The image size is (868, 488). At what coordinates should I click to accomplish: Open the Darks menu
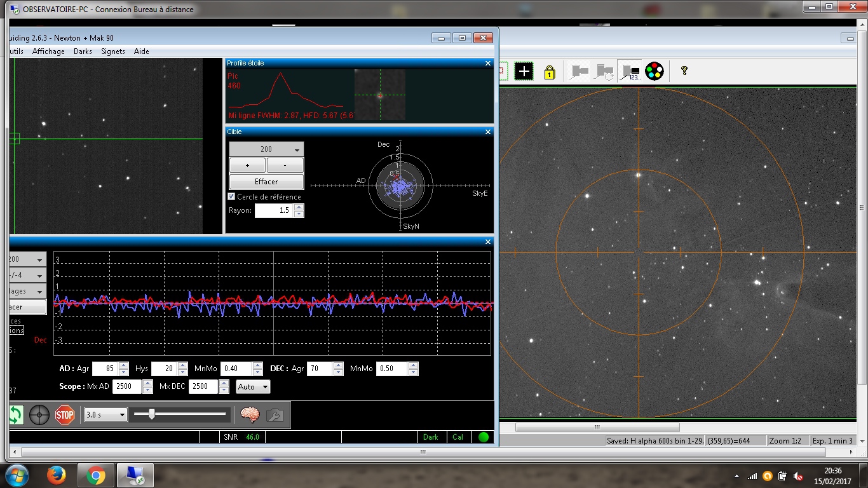coord(83,51)
